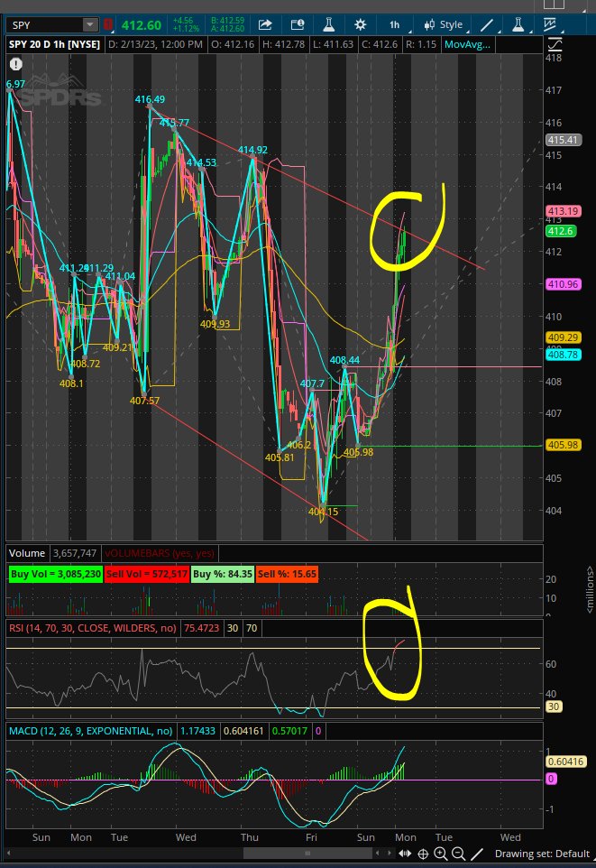Open the 1h timeframe dropdown
596x868 pixels.
click(396, 25)
